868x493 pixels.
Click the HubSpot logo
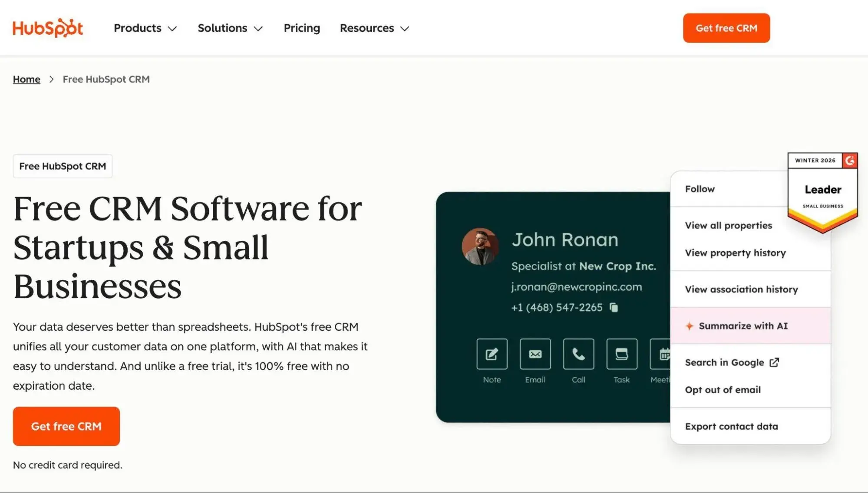point(48,28)
